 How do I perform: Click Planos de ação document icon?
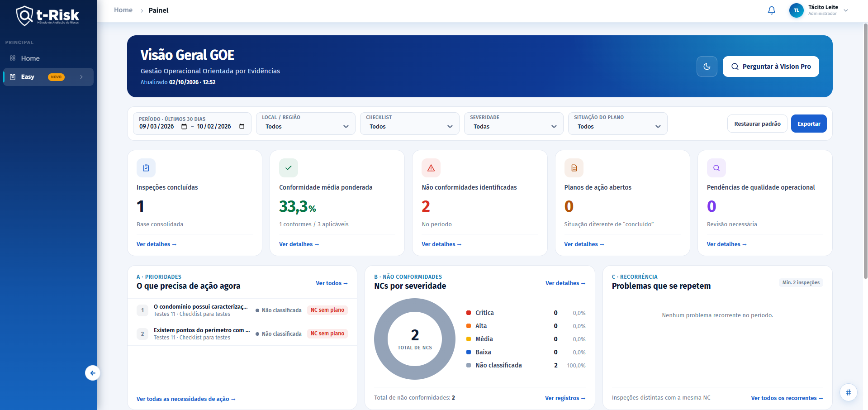pos(574,168)
